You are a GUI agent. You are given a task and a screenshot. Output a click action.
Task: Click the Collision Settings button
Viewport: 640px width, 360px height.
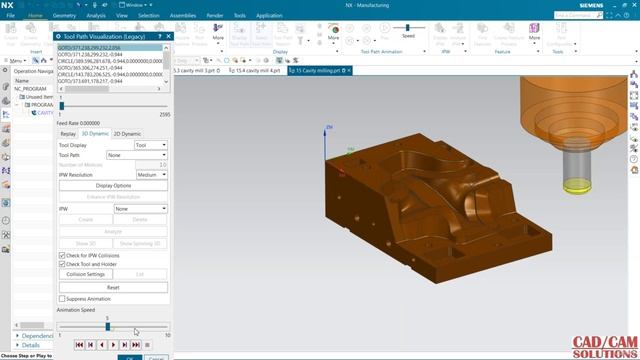[86, 274]
